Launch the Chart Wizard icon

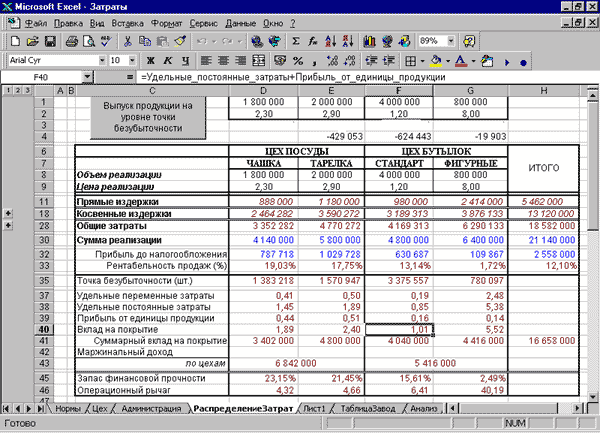(369, 41)
